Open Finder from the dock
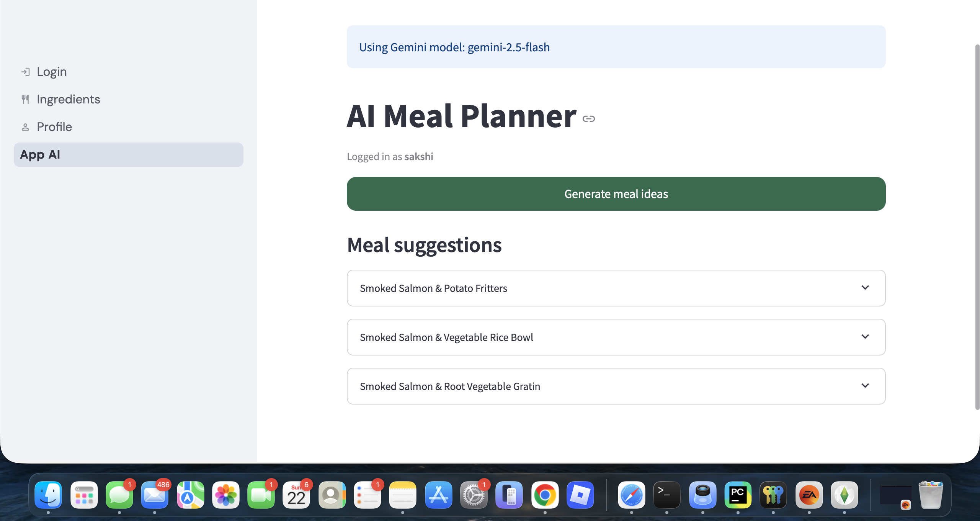Screen dimensions: 980x521 pos(48,495)
